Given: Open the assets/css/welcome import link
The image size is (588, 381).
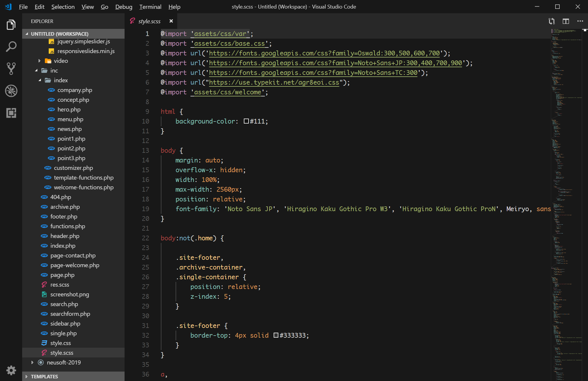Looking at the screenshot, I should click(x=227, y=92).
